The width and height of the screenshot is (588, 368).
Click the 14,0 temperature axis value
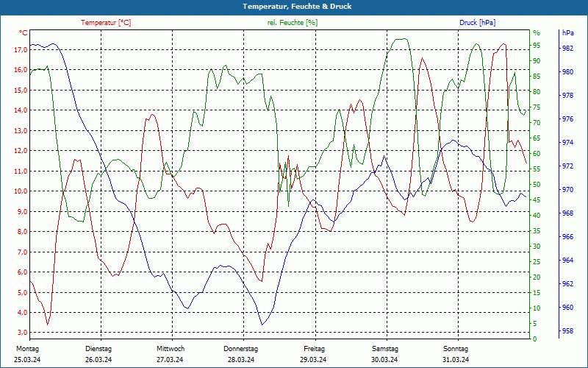click(x=21, y=110)
